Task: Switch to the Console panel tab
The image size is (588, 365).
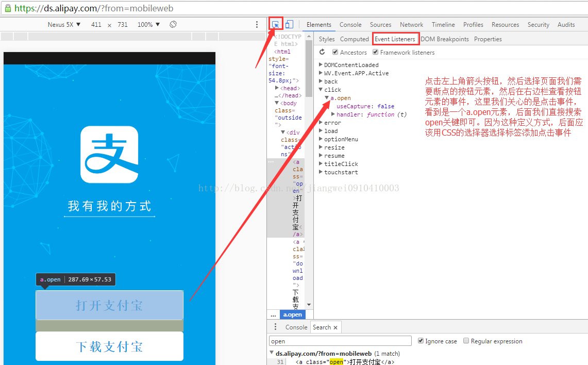Action: coord(350,24)
